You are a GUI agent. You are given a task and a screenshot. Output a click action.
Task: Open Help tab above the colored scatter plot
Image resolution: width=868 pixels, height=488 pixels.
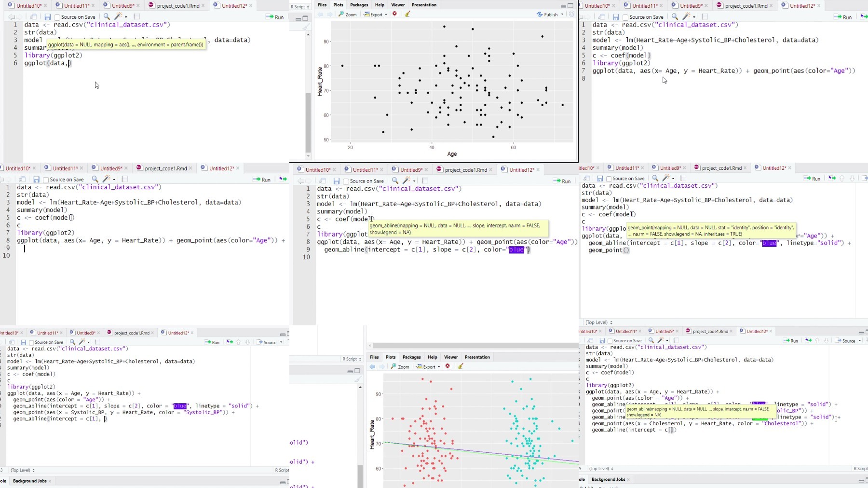(433, 357)
